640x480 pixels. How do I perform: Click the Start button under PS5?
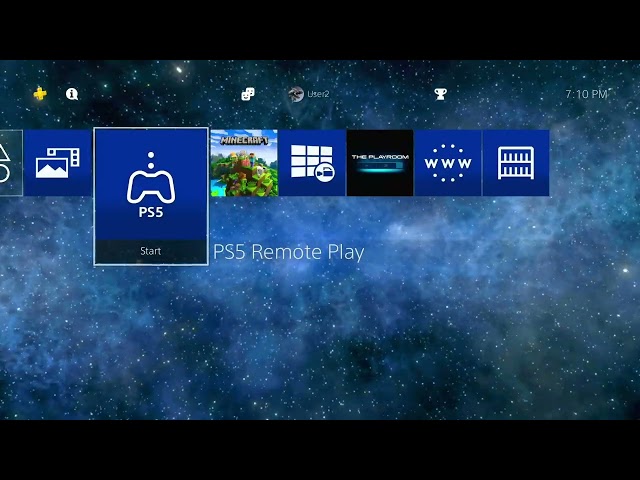point(151,251)
